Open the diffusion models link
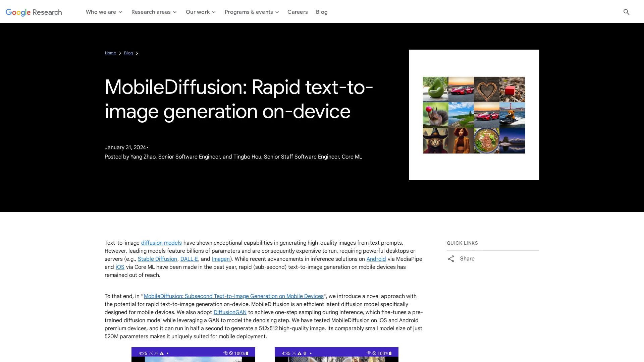Image resolution: width=644 pixels, height=362 pixels. point(161,243)
